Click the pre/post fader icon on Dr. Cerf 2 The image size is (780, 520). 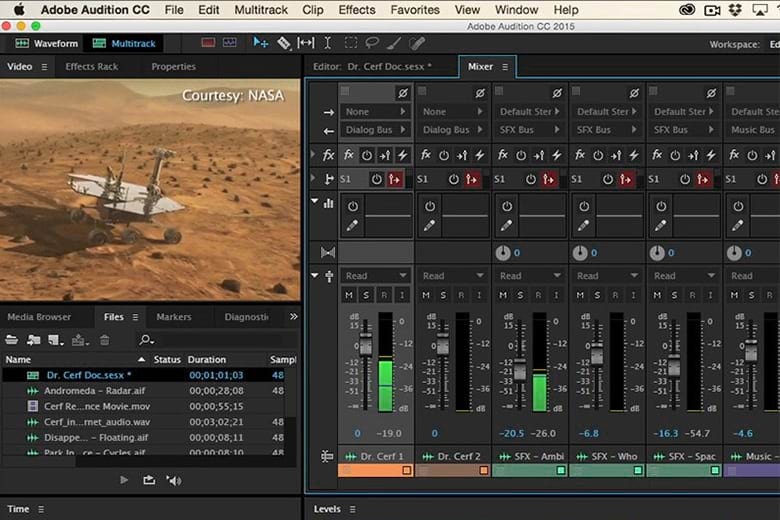462,155
